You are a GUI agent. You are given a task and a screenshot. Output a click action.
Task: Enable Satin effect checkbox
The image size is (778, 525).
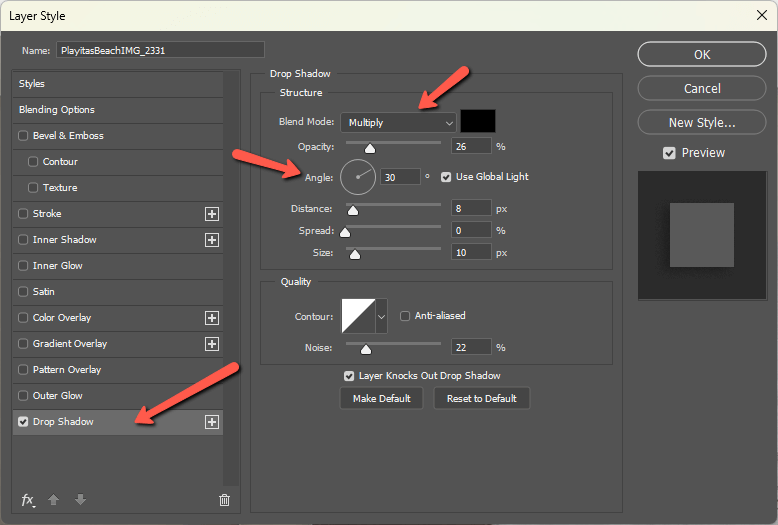coord(23,291)
